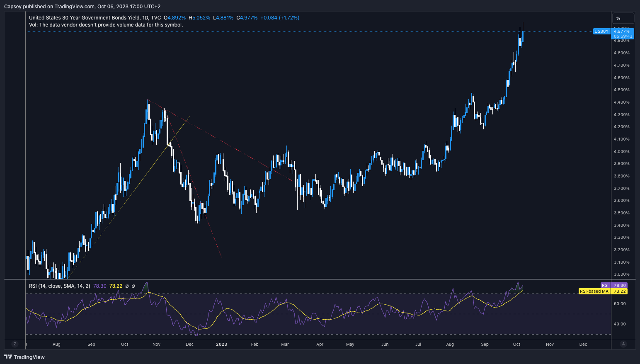Click the close value C4.977% in header
The height and width of the screenshot is (364, 640).
pyautogui.click(x=247, y=18)
